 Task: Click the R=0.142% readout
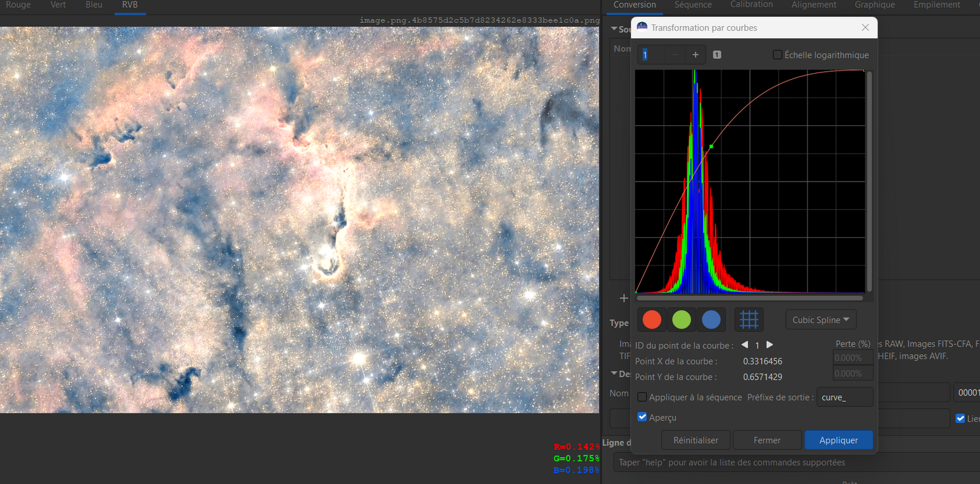576,447
